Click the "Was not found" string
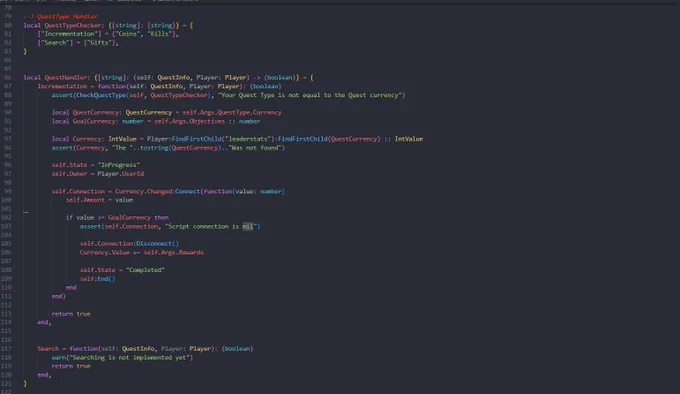This screenshot has height=394, width=680. click(254, 148)
